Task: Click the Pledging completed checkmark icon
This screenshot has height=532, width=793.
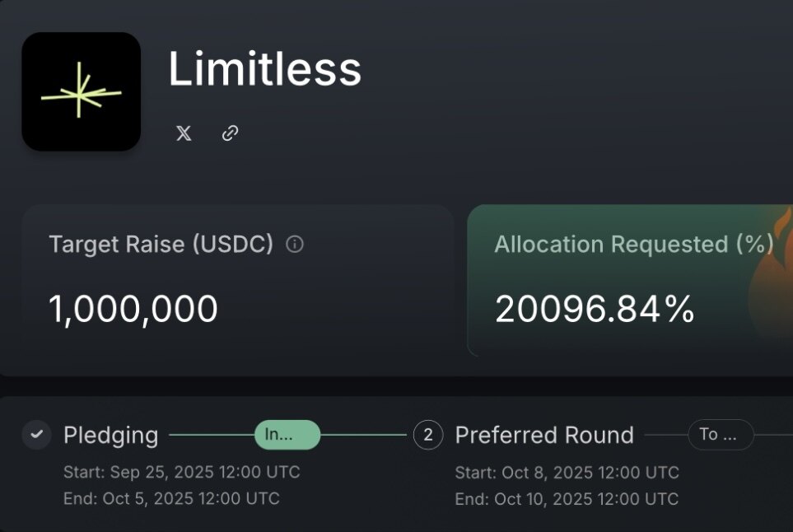Action: click(36, 435)
